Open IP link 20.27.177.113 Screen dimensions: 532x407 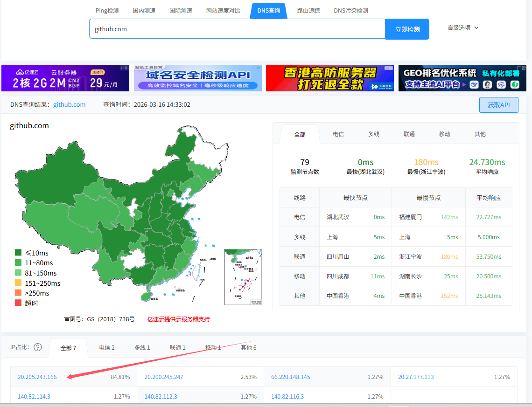click(x=416, y=377)
